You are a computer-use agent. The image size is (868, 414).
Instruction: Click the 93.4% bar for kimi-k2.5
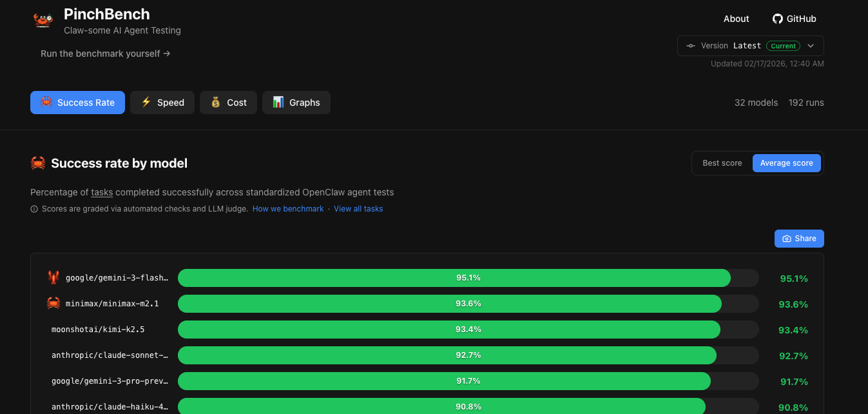pos(449,330)
